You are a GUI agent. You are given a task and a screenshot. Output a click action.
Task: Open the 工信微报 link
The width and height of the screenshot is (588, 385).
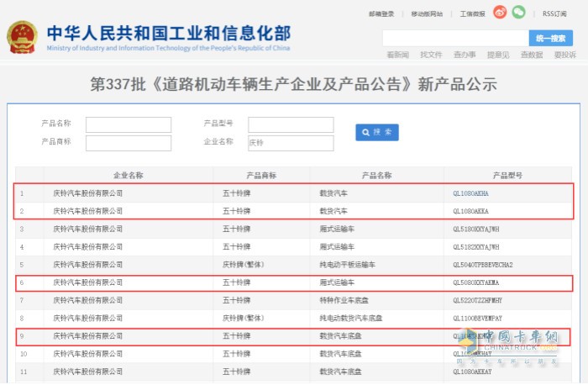pos(472,14)
